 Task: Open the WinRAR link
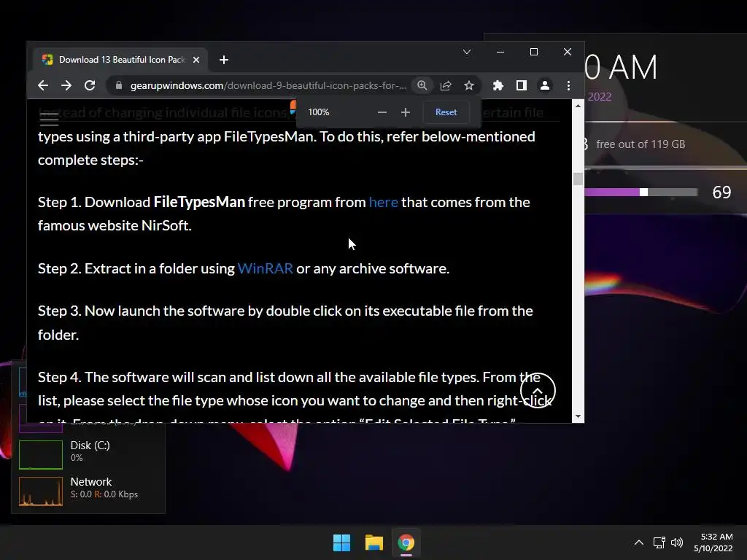point(266,268)
